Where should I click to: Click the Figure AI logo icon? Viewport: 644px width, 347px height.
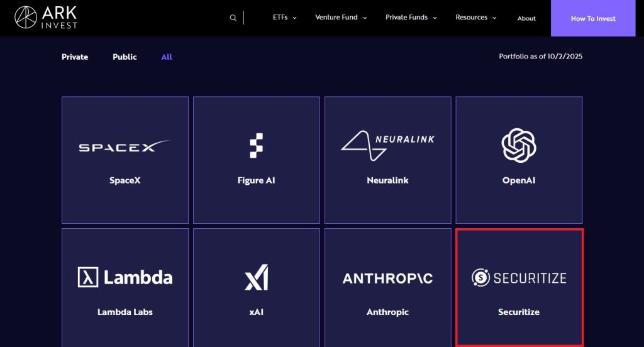click(x=256, y=146)
